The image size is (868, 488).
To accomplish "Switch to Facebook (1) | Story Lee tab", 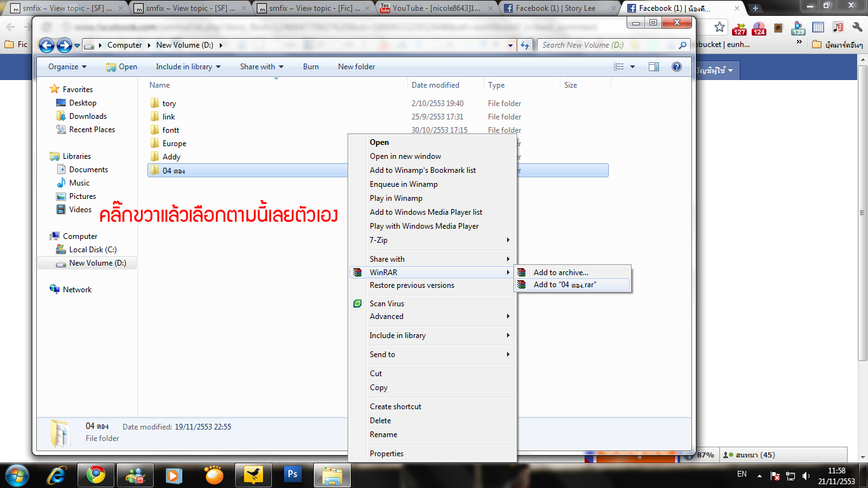I will pyautogui.click(x=559, y=8).
